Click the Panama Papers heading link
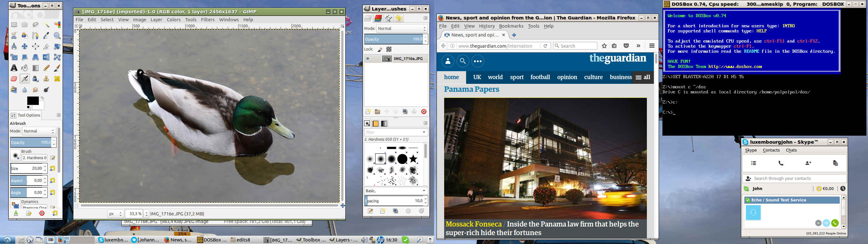Viewport: 868px width, 244px height. (471, 89)
